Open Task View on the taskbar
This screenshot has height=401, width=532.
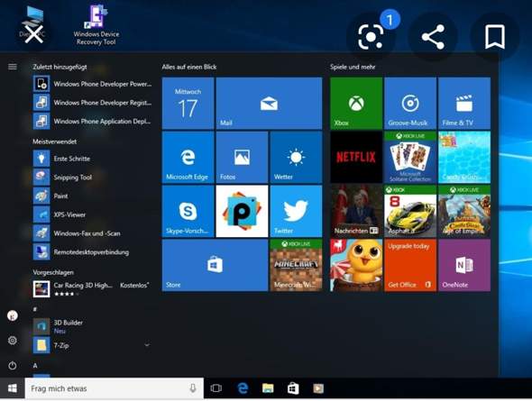tap(216, 388)
